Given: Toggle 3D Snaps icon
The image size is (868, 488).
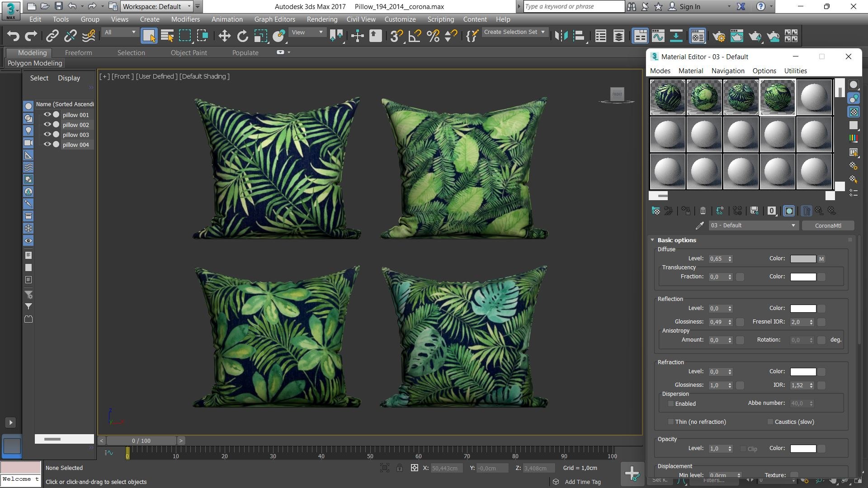Looking at the screenshot, I should (x=396, y=36).
